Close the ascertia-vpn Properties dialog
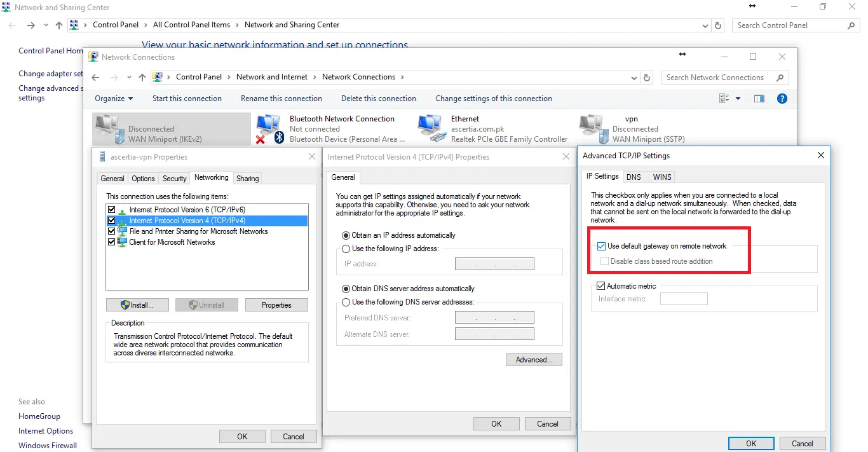Image resolution: width=868 pixels, height=452 pixels. click(x=311, y=156)
